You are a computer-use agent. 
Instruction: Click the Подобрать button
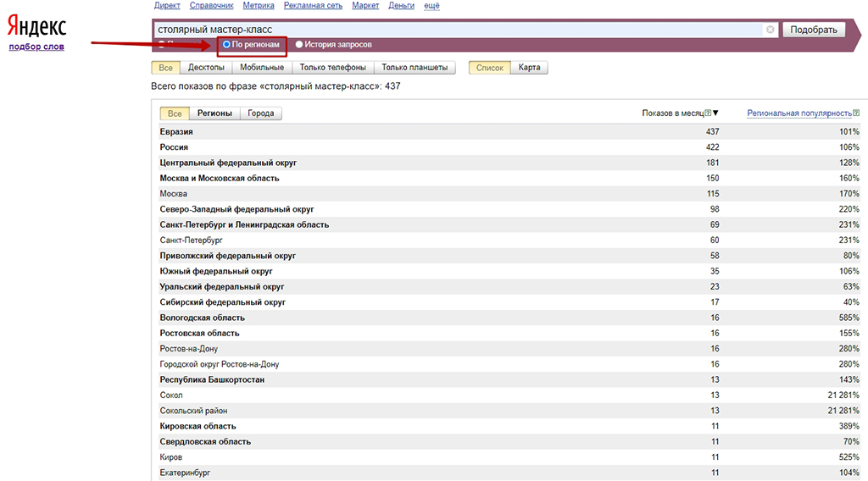click(813, 30)
